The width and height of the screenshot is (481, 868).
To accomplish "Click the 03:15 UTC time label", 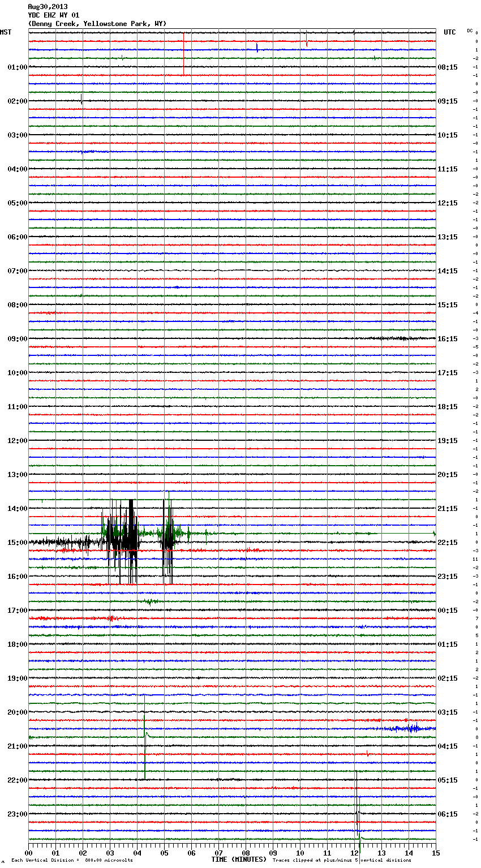I will (x=448, y=712).
